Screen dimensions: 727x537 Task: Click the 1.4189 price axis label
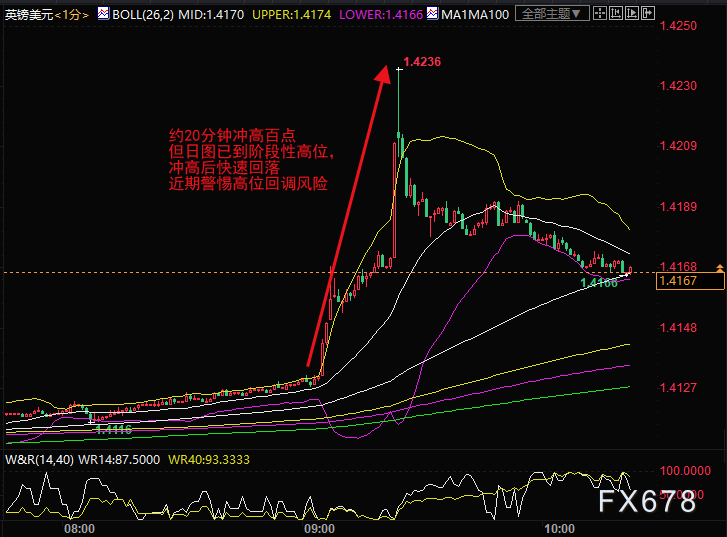(x=678, y=207)
